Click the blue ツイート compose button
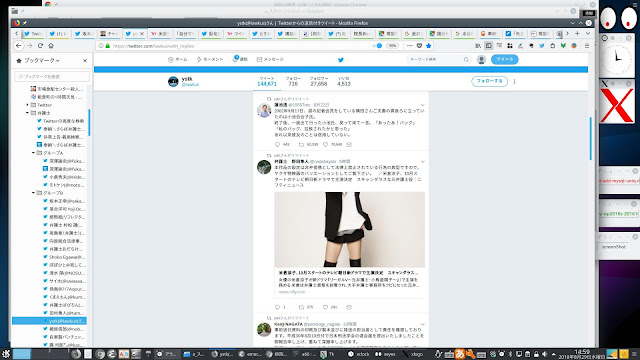This screenshot has height=360, width=640. click(504, 60)
